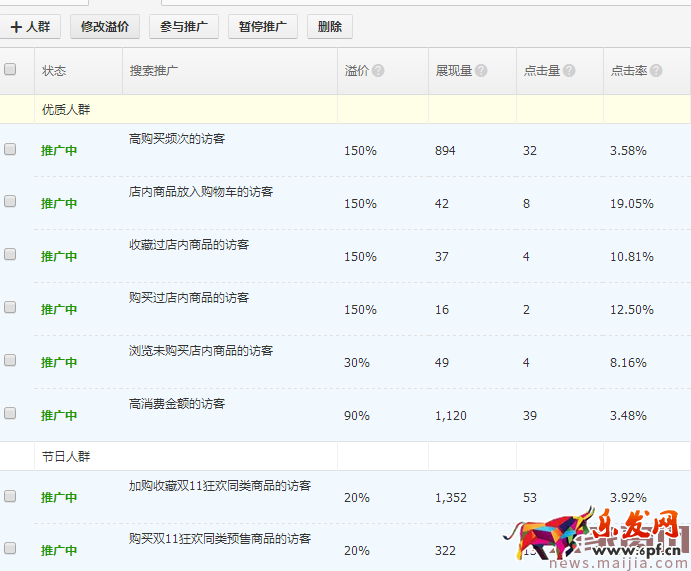Click the help icon next to 点击量

[x=569, y=71]
